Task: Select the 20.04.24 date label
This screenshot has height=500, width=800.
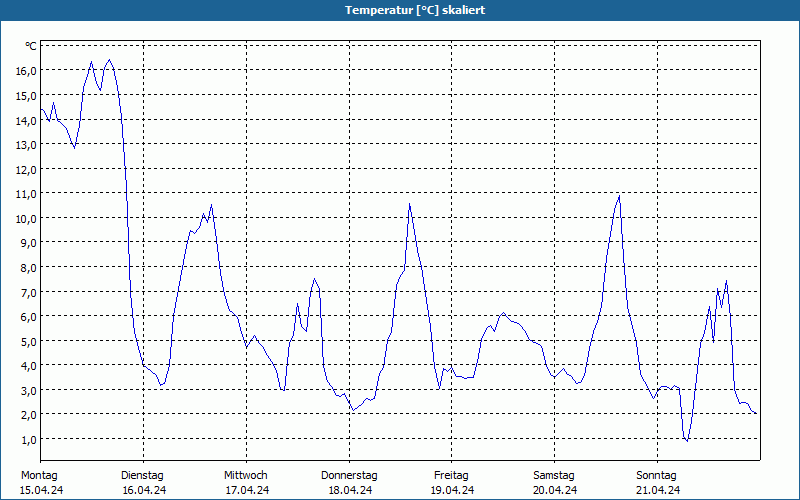Action: click(555, 490)
